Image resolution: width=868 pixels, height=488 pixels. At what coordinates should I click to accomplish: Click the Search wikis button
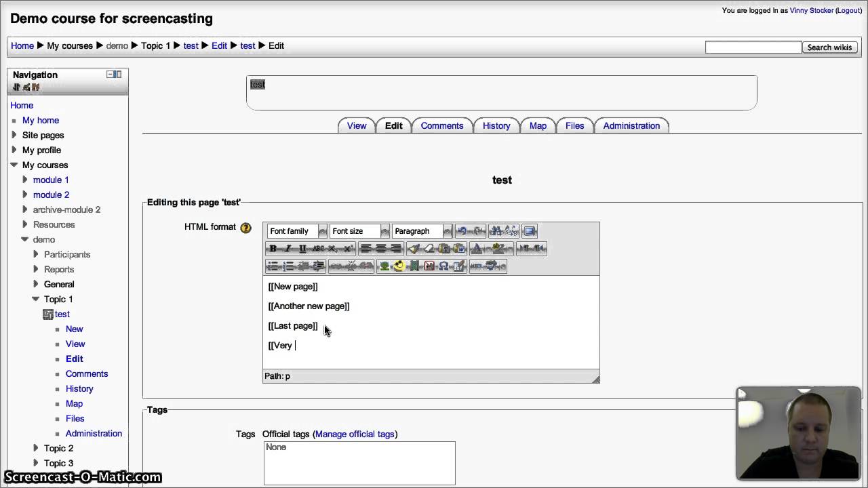pos(829,47)
